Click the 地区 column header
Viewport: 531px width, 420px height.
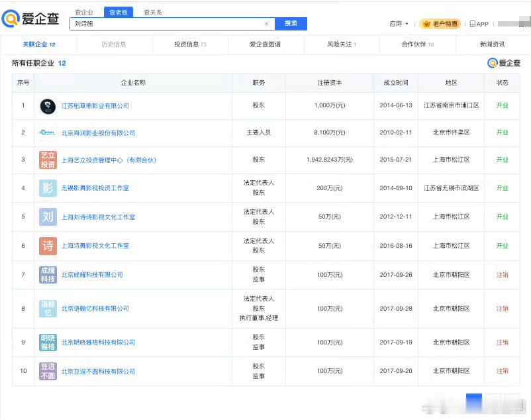[x=452, y=83]
